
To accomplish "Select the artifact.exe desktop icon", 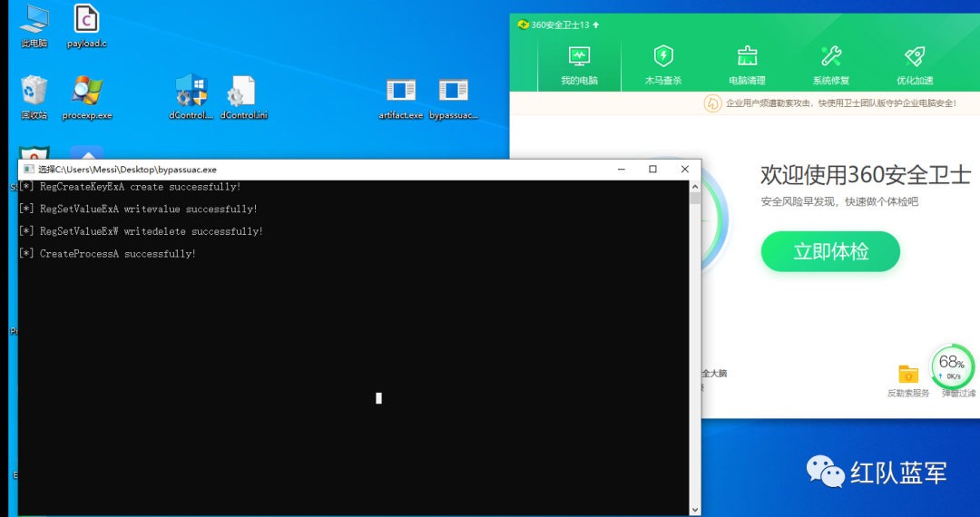I will point(401,99).
